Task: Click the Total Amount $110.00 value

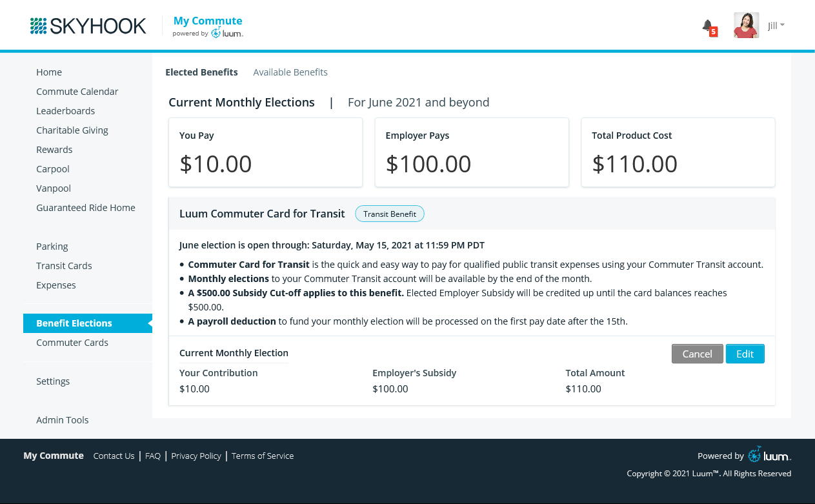Action: coord(583,388)
